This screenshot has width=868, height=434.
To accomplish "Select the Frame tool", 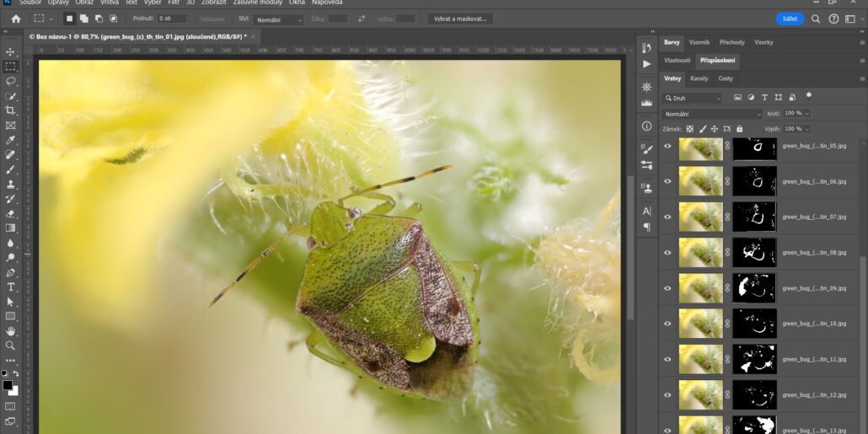I will click(10, 126).
